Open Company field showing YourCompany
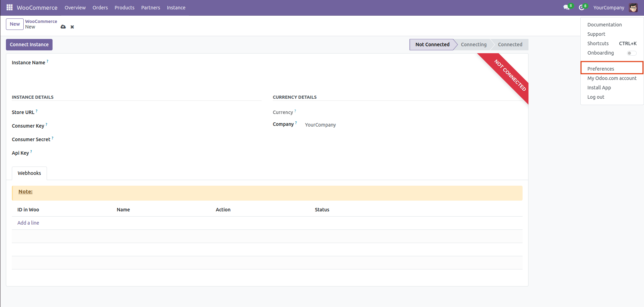This screenshot has width=644, height=307. coord(413,125)
